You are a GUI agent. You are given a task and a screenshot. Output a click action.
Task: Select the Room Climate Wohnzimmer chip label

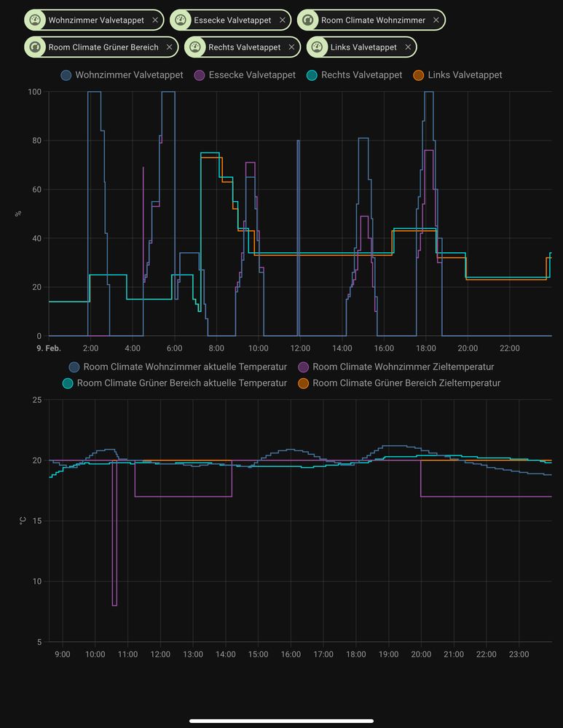click(x=373, y=20)
